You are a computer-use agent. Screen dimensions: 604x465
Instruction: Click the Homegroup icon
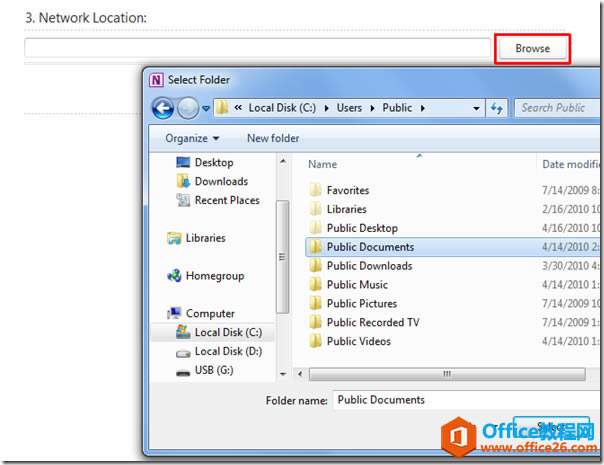point(174,275)
